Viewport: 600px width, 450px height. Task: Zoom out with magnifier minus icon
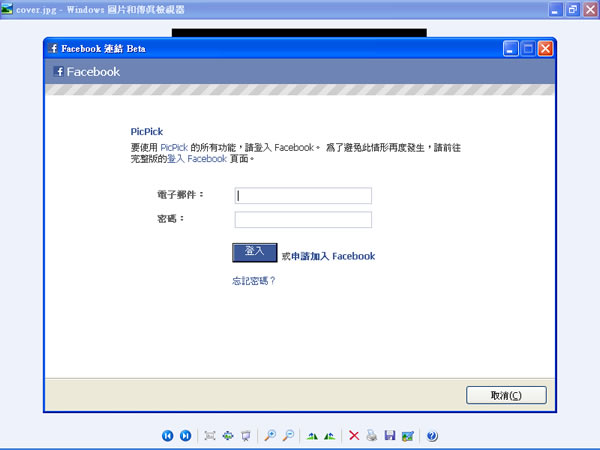click(288, 435)
